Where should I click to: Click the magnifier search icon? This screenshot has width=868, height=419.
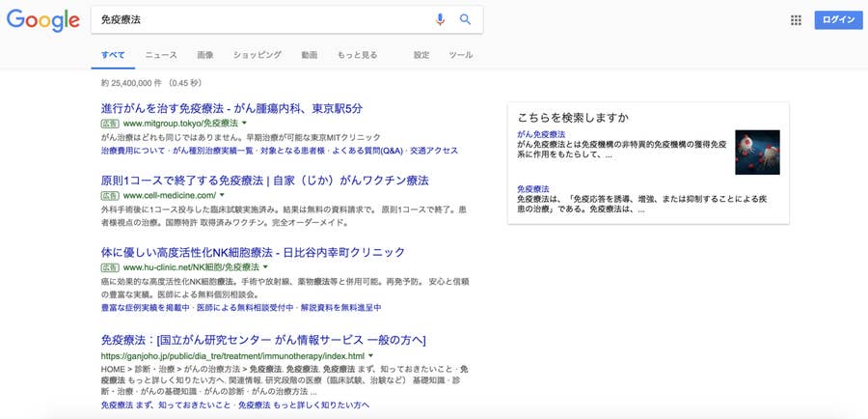[466, 20]
